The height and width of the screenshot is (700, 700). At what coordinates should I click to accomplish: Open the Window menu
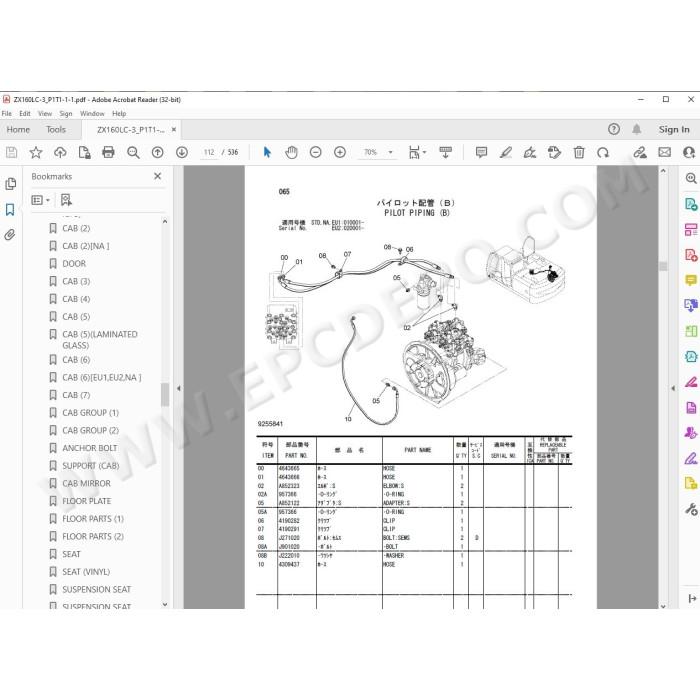coord(92,114)
